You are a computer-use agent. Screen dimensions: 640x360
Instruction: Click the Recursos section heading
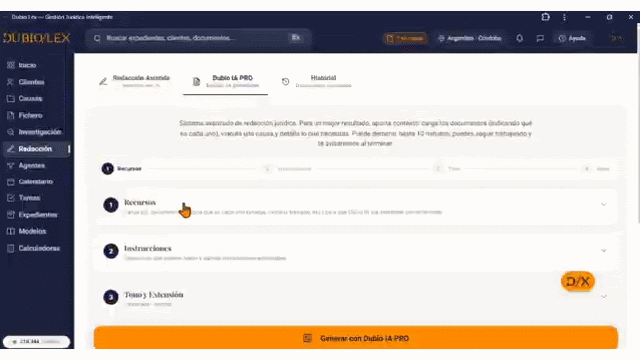pos(140,202)
